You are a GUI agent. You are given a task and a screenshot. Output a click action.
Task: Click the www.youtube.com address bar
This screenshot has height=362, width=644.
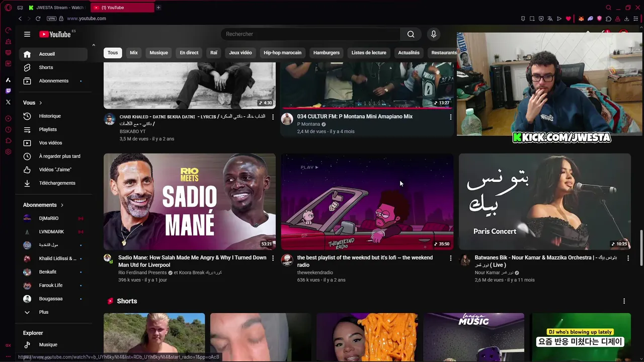87,19
